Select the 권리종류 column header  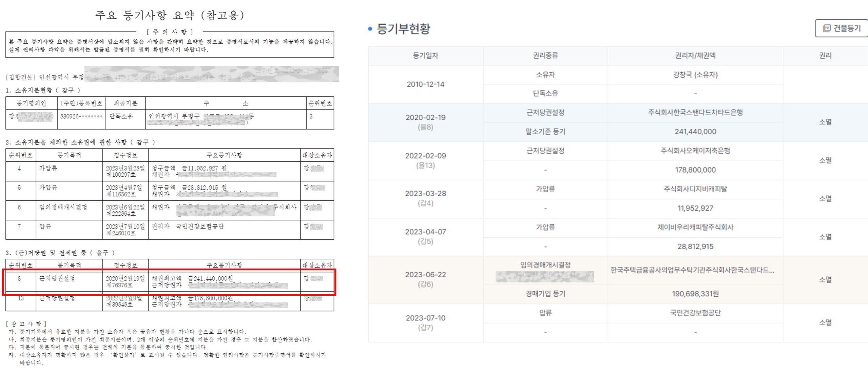(x=545, y=56)
